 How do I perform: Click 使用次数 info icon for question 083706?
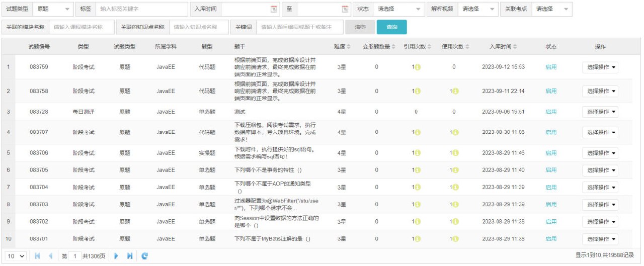click(x=455, y=153)
